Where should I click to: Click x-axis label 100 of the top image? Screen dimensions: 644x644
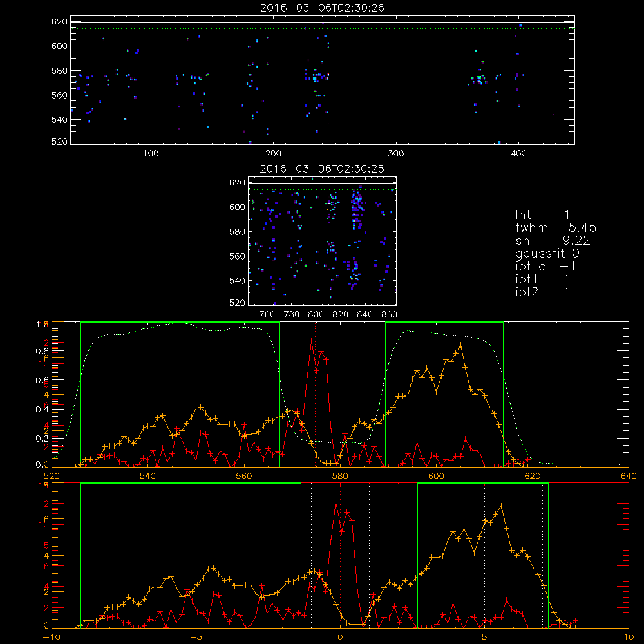(151, 154)
